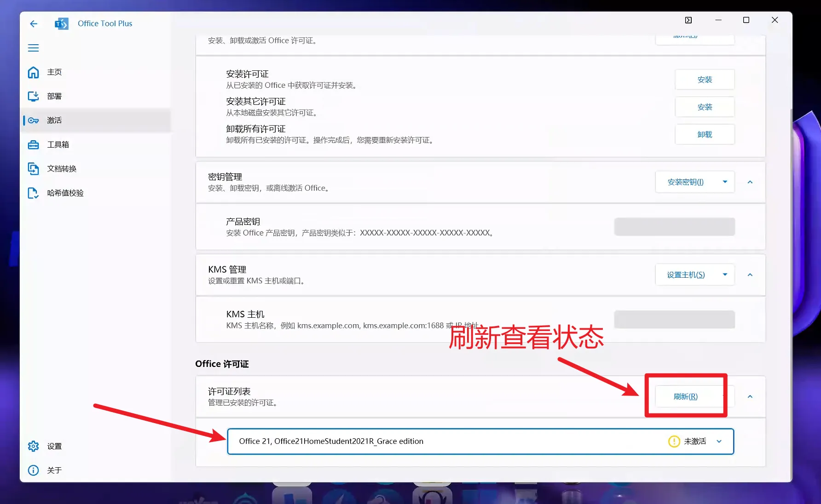This screenshot has height=504, width=821.
Task: Collapse the 许可证列表 section
Action: coord(750,396)
